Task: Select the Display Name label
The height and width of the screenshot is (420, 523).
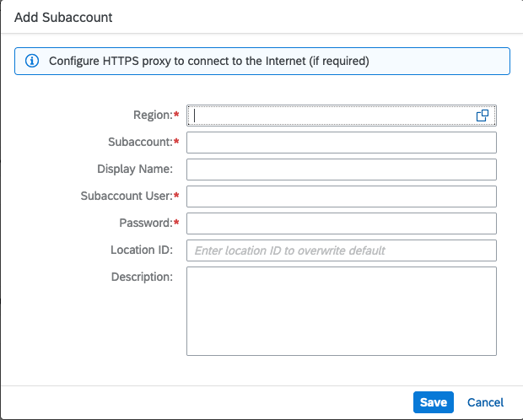Action: coord(135,170)
